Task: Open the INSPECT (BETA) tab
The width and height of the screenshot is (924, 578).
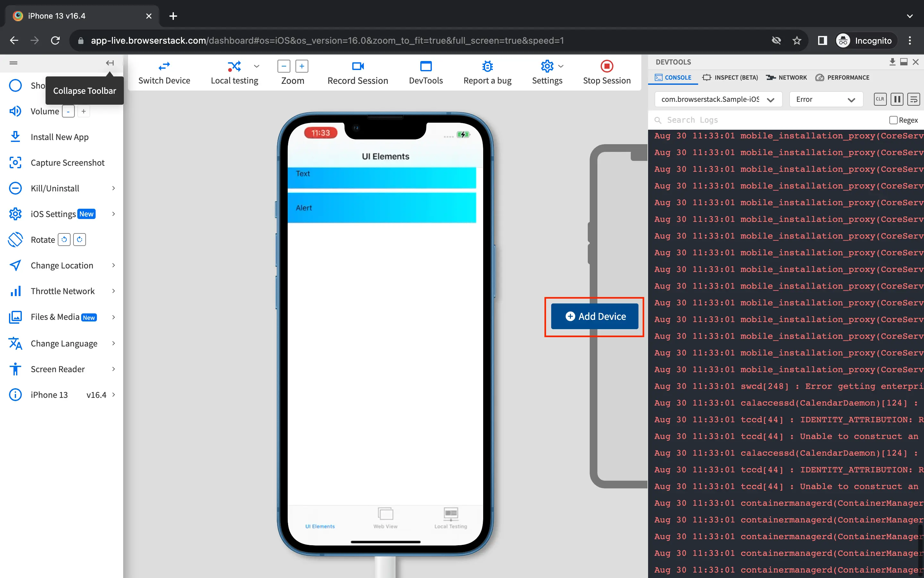Action: 730,78
